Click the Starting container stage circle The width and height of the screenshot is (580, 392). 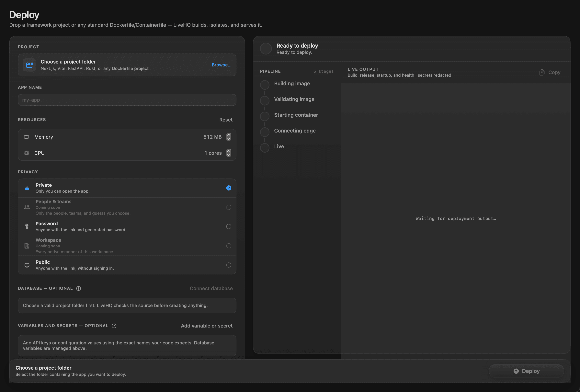coord(265,116)
